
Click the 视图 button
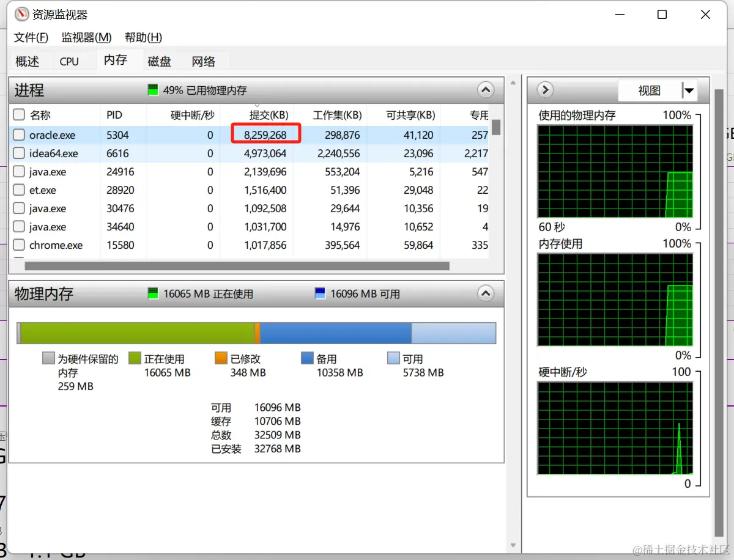click(650, 90)
